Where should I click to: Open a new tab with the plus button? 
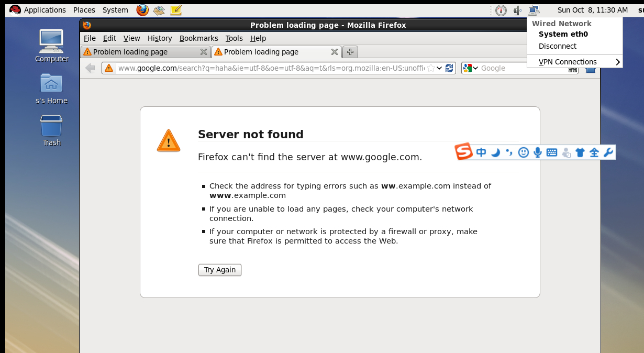[x=350, y=52]
